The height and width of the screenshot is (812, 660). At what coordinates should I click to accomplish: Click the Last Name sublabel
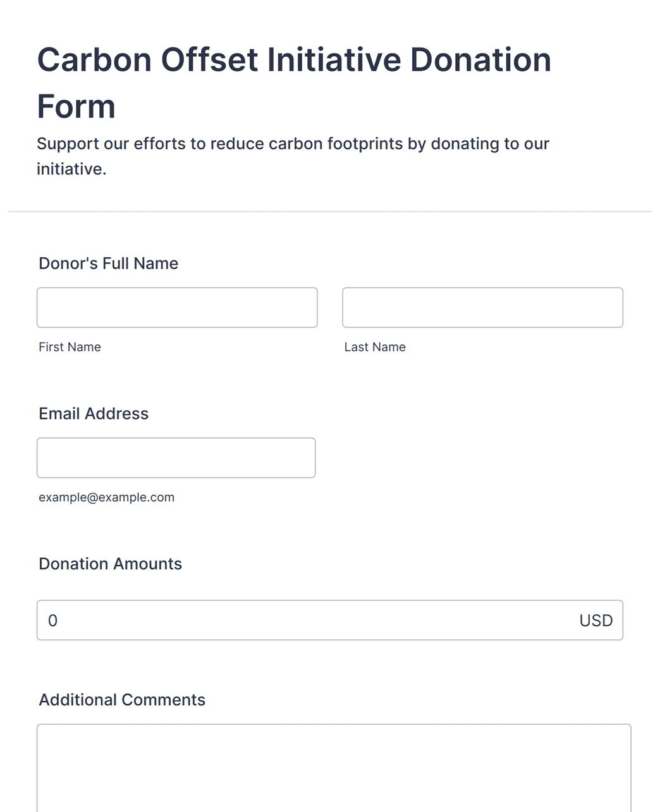375,347
